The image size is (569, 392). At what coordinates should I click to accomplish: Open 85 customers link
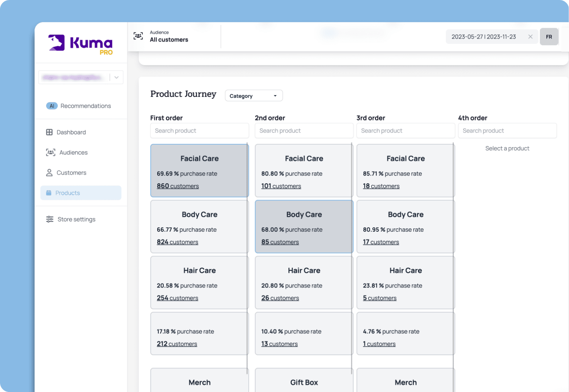point(280,242)
